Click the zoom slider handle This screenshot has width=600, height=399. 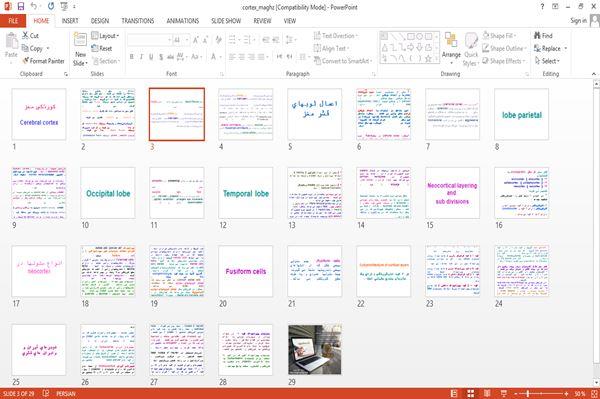coord(528,393)
